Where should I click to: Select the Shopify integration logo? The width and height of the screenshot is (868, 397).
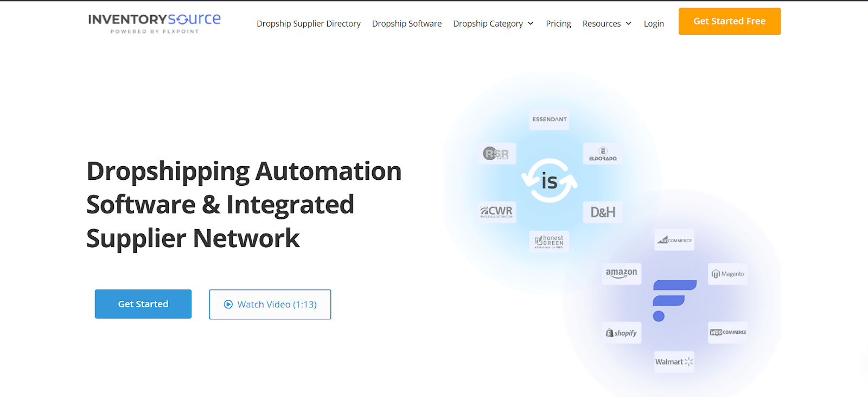[x=621, y=333]
